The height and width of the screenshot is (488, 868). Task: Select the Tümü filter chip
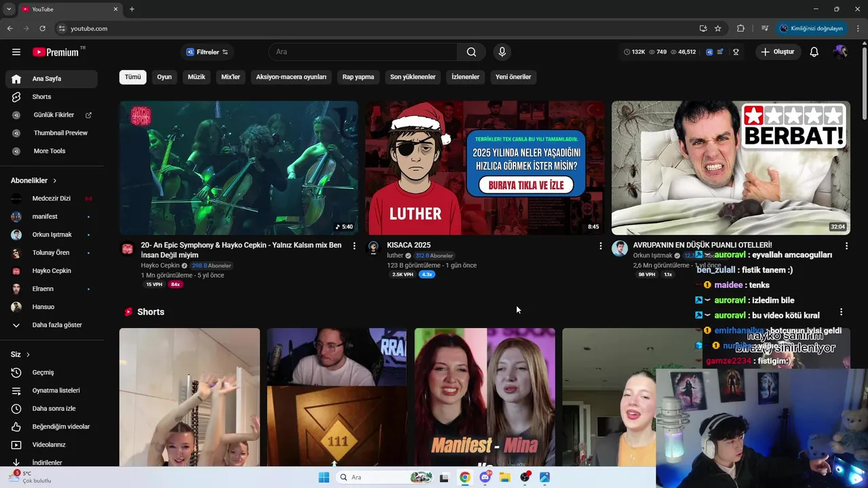point(133,77)
